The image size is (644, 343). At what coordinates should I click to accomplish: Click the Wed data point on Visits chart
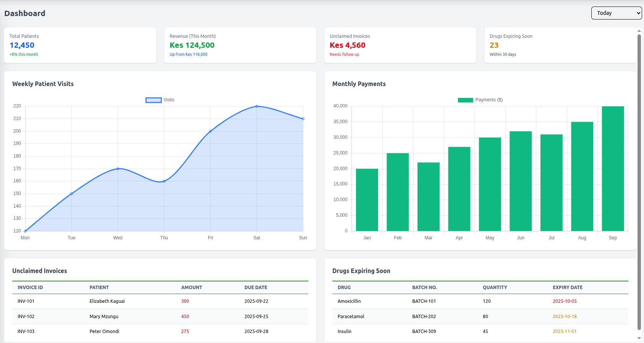118,169
